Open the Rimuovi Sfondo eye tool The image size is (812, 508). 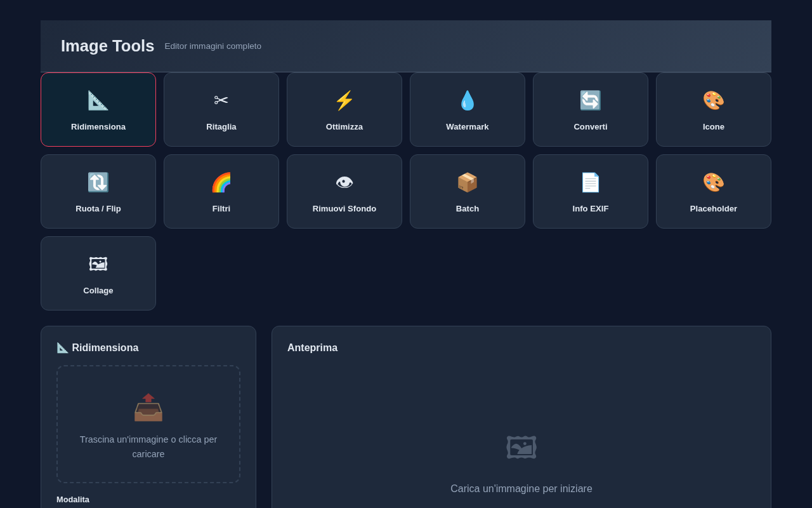pyautogui.click(x=344, y=191)
